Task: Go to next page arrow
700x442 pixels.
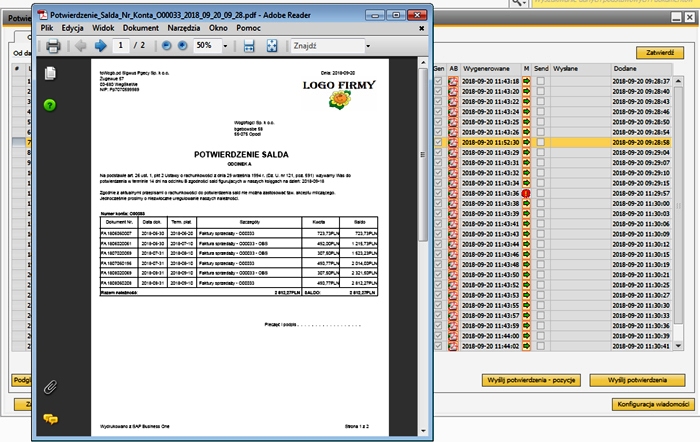Action: (x=100, y=46)
